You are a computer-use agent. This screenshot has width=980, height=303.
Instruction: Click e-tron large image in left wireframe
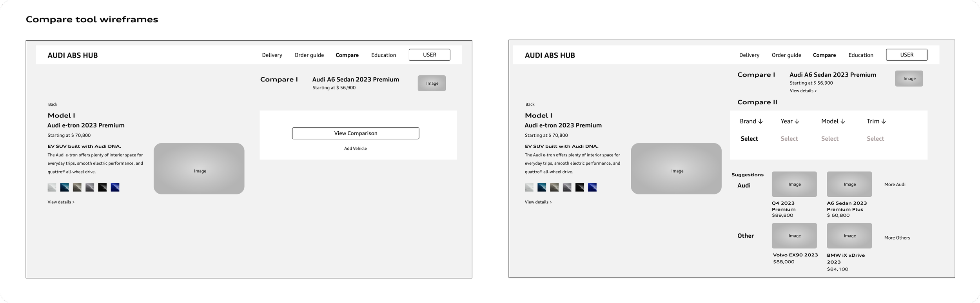click(x=199, y=169)
